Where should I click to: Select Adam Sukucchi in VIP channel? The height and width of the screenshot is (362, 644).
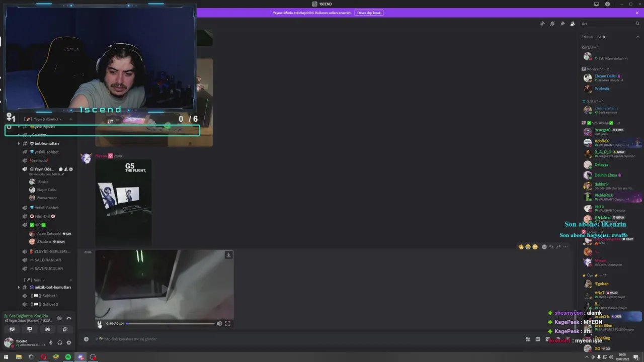[49, 233]
